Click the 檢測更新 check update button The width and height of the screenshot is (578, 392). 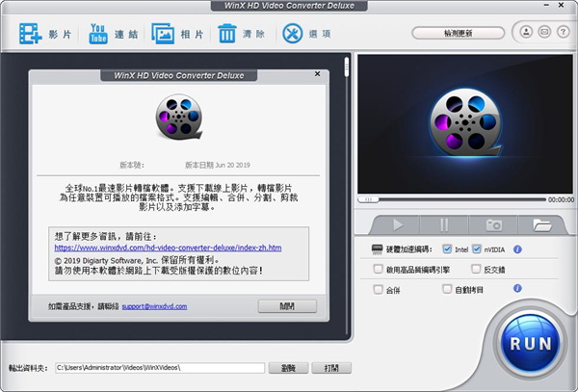click(x=459, y=33)
